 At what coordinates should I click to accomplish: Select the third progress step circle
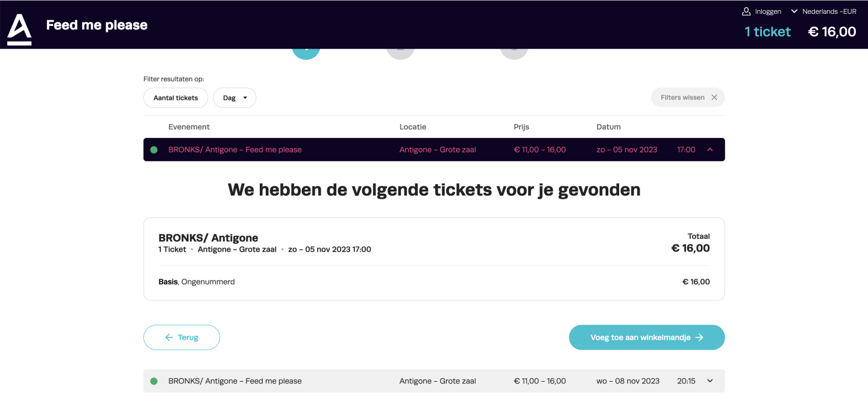(514, 53)
